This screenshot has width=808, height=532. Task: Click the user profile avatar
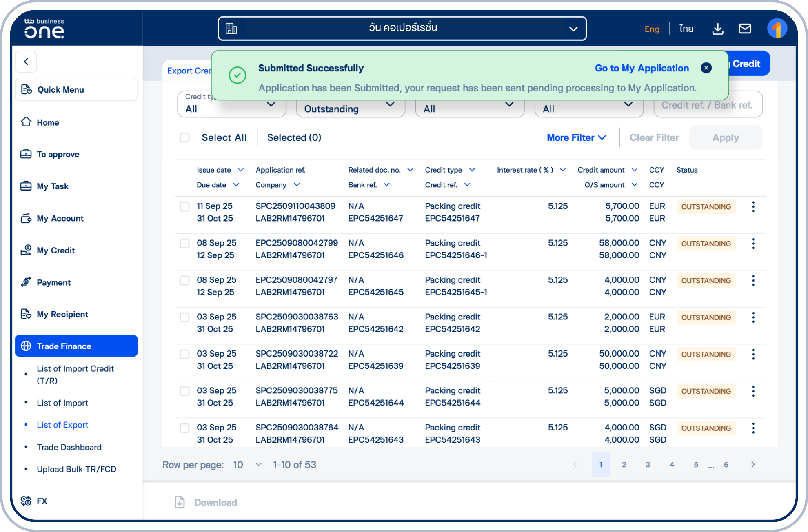[x=777, y=29]
